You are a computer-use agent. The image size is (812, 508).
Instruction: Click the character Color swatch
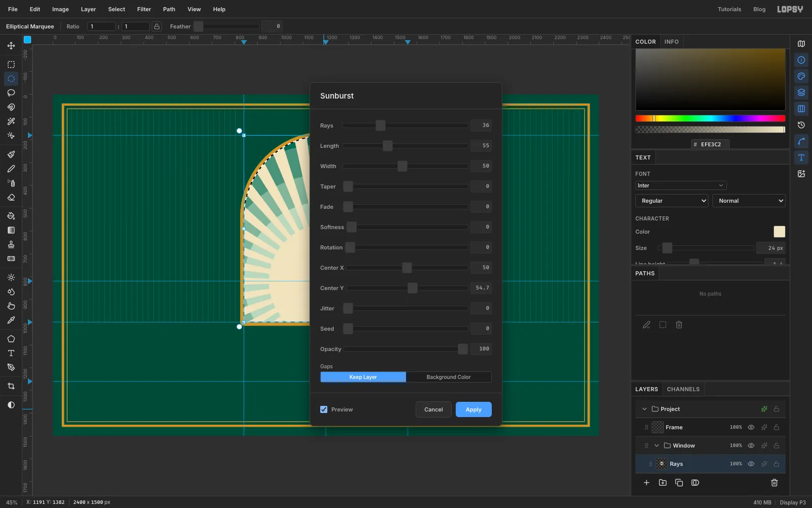coord(779,232)
